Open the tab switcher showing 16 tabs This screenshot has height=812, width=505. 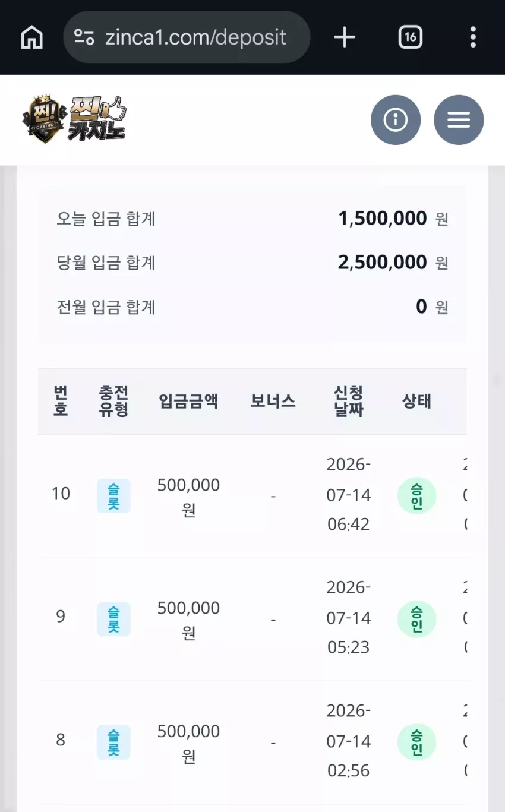410,37
